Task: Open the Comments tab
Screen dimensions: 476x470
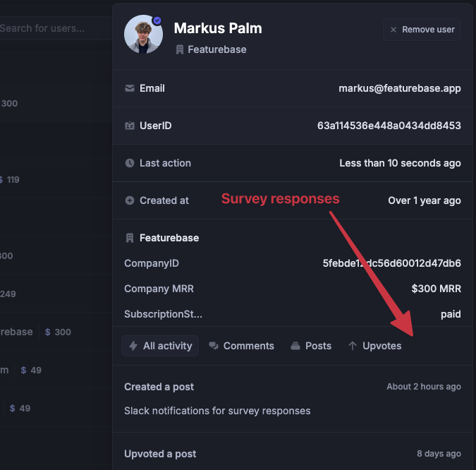Action: point(241,346)
